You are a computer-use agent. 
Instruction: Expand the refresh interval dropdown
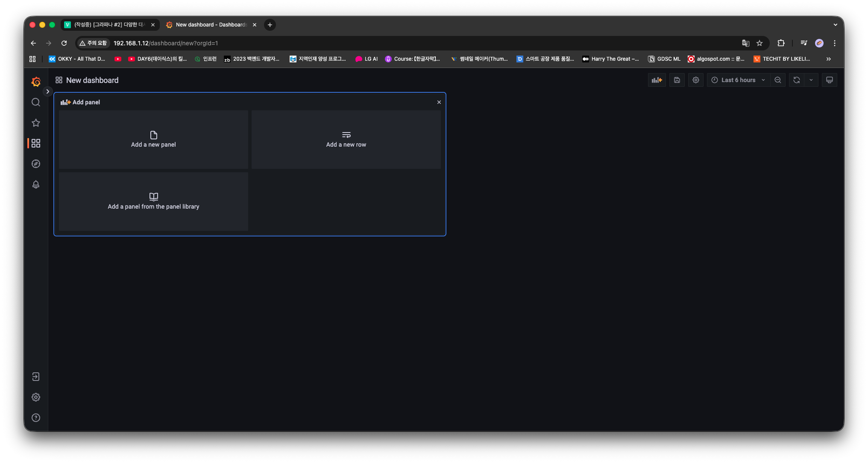coord(811,80)
